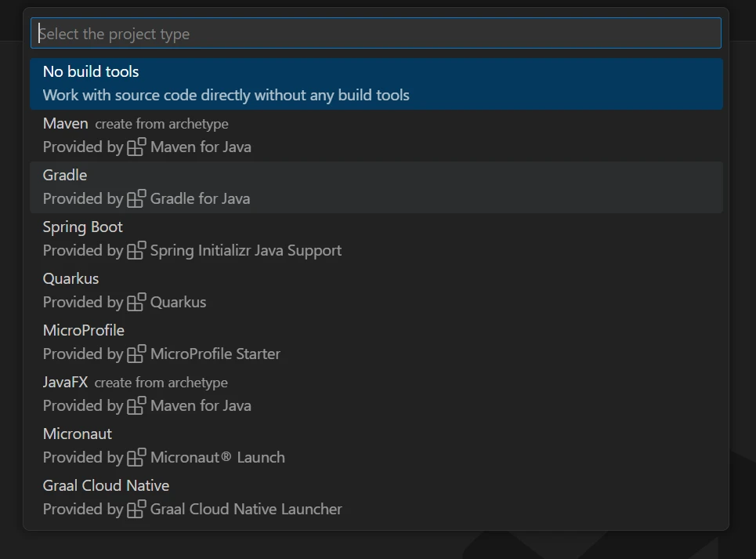756x559 pixels.
Task: Choose JavaFX create from archetype
Action: pos(66,383)
